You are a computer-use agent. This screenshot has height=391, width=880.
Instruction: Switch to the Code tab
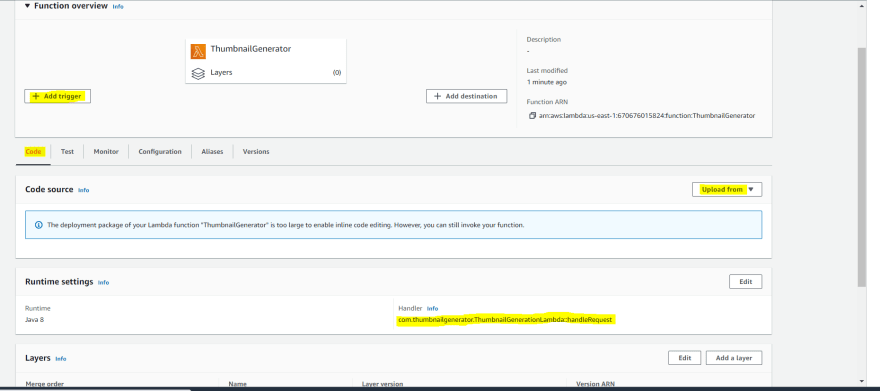tap(33, 151)
